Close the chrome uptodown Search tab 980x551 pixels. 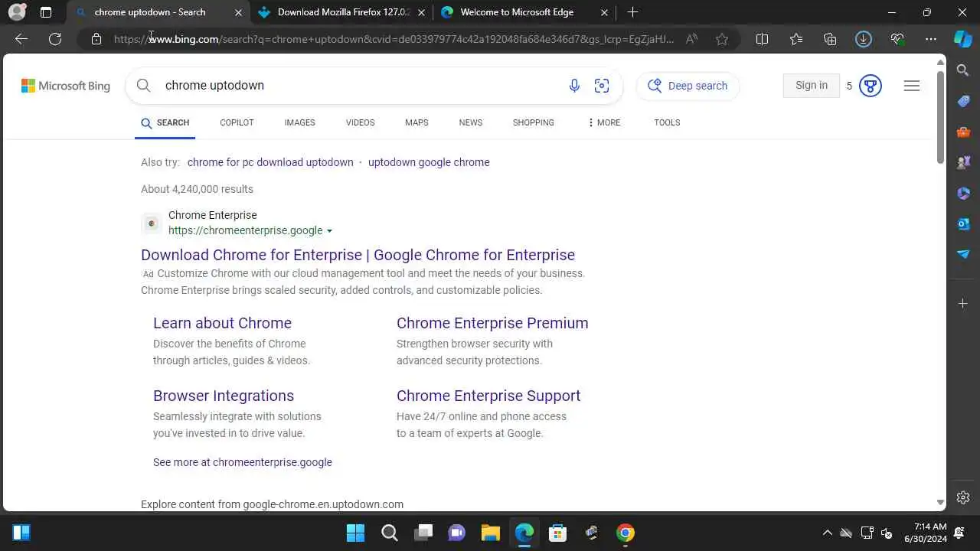(238, 12)
